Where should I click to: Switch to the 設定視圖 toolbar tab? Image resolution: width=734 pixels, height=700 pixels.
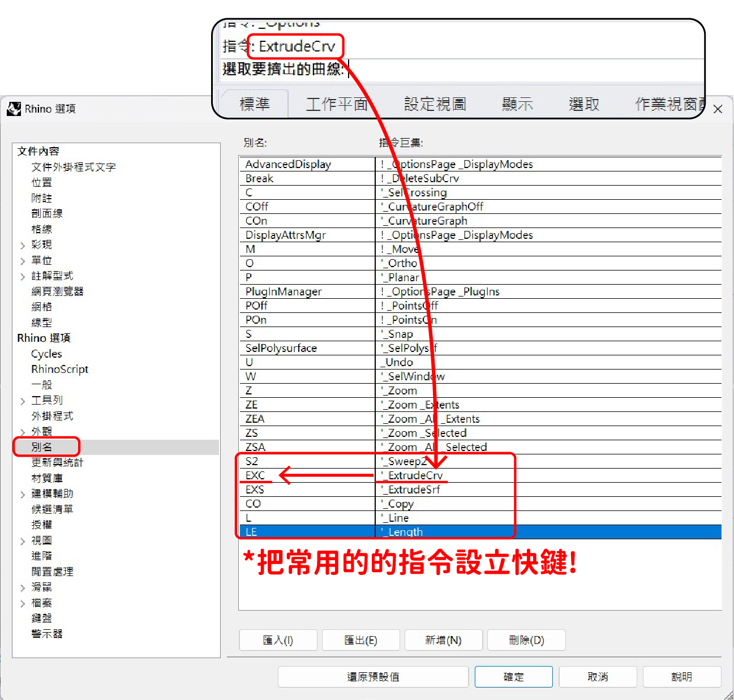click(x=435, y=104)
